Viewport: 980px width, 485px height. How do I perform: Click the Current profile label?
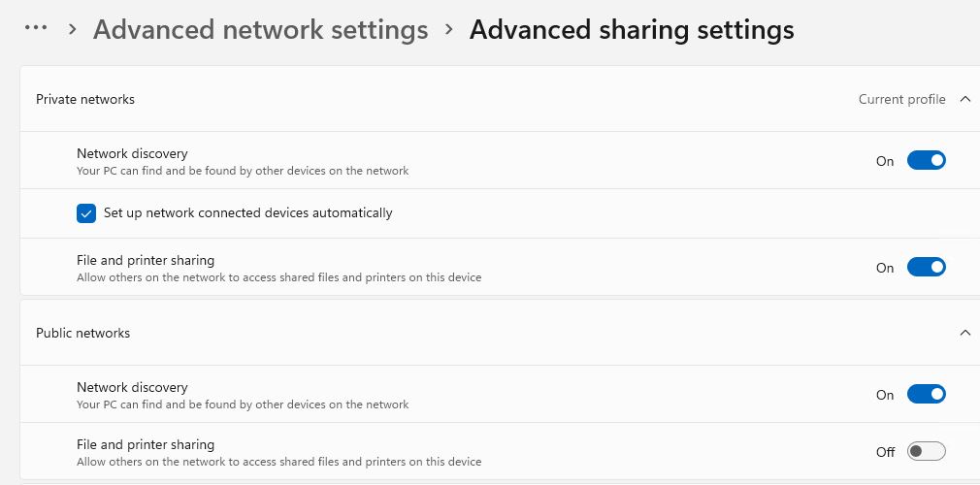point(901,99)
